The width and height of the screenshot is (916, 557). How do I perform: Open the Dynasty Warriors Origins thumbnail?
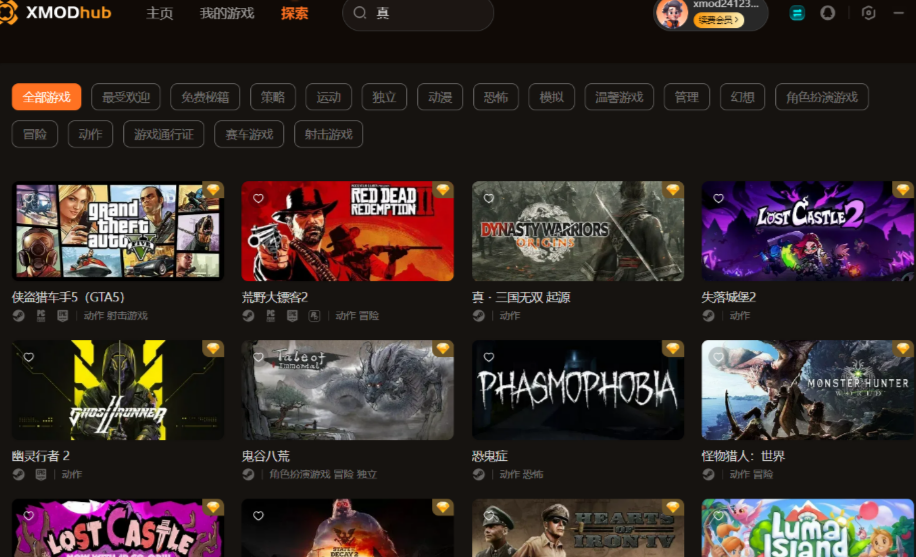(578, 231)
